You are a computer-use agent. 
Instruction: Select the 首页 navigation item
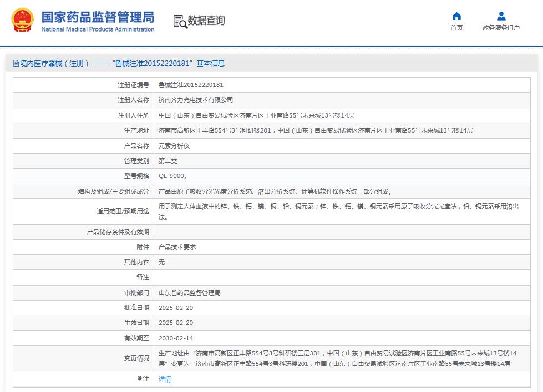click(x=456, y=28)
